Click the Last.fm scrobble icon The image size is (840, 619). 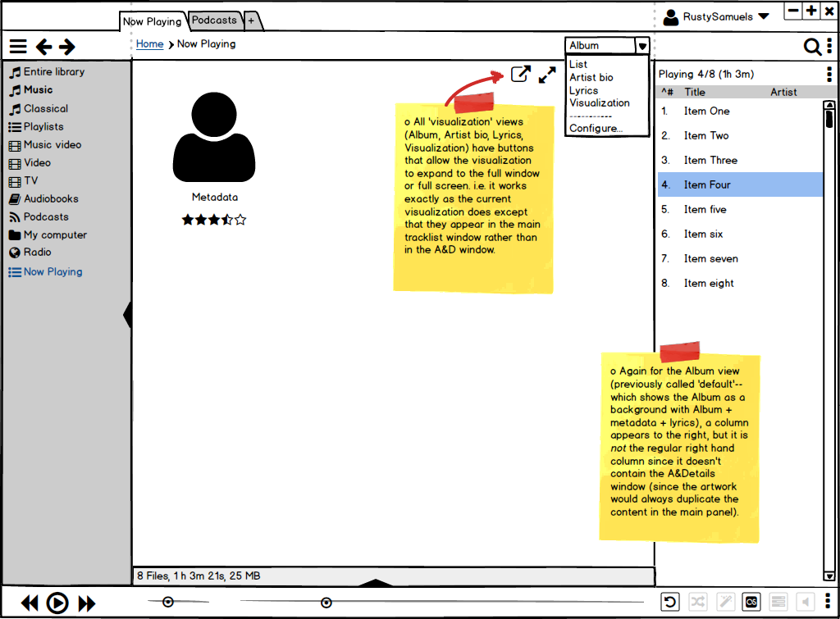(751, 603)
